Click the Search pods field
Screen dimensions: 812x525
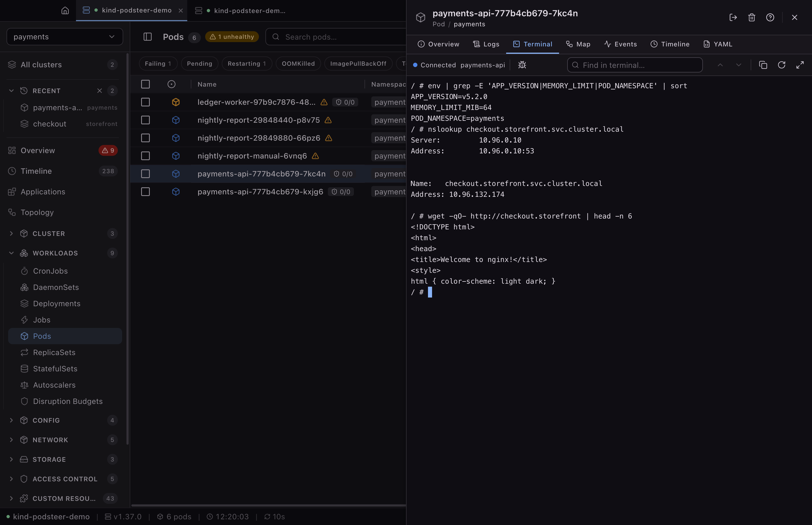pos(336,37)
